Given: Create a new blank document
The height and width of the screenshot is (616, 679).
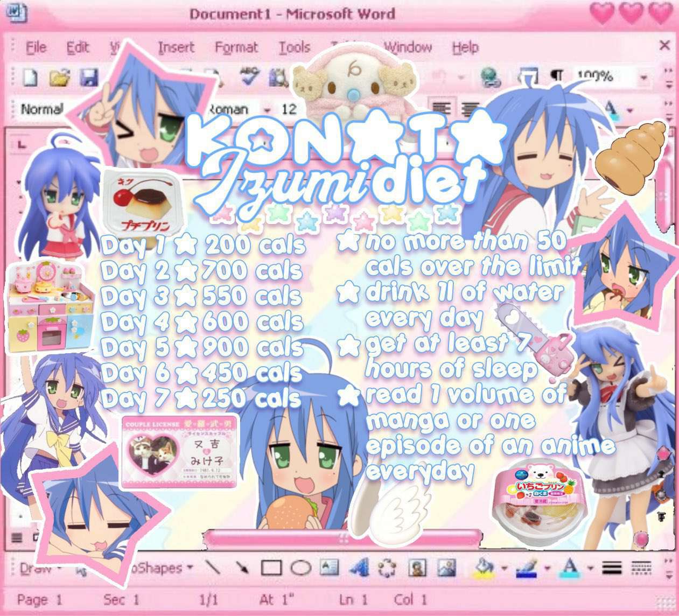Looking at the screenshot, I should [x=30, y=78].
